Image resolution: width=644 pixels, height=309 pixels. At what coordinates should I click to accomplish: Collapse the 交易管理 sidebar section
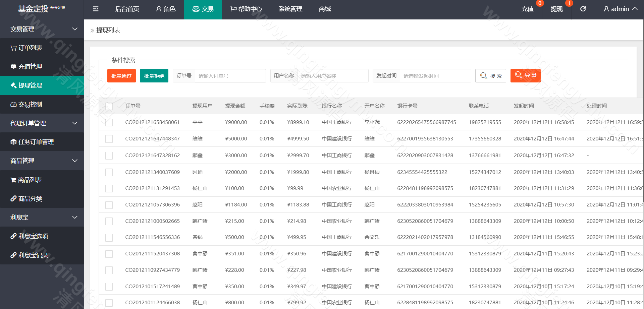[x=75, y=29]
